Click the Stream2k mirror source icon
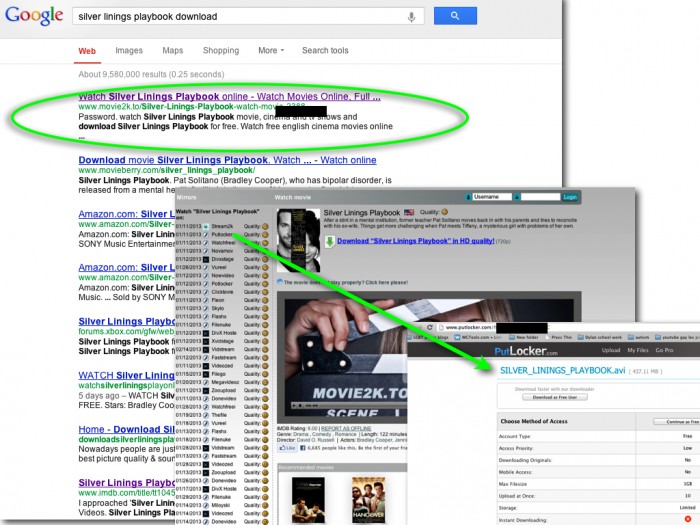Screen dimensions: 700x525 tap(206, 226)
